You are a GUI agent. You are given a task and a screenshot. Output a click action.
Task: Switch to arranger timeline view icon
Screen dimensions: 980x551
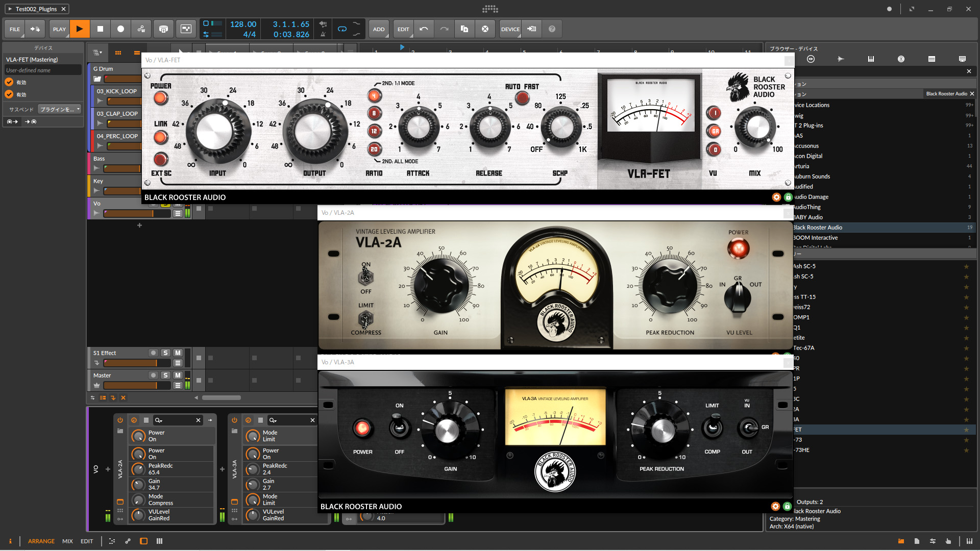137,53
